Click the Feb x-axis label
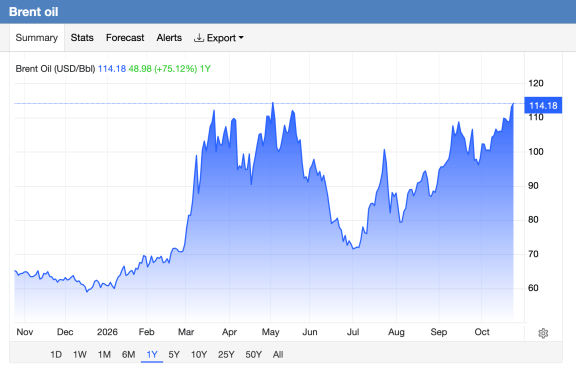The width and height of the screenshot is (576, 370). click(146, 332)
